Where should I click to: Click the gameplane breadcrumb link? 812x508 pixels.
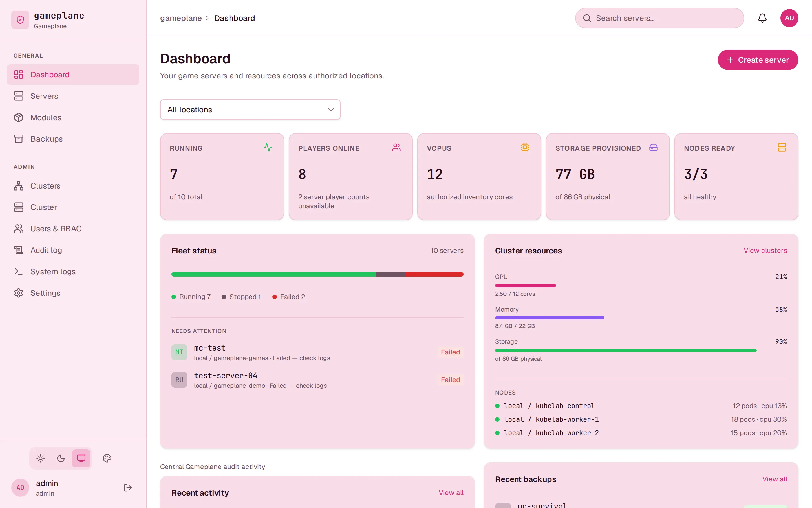coord(181,18)
